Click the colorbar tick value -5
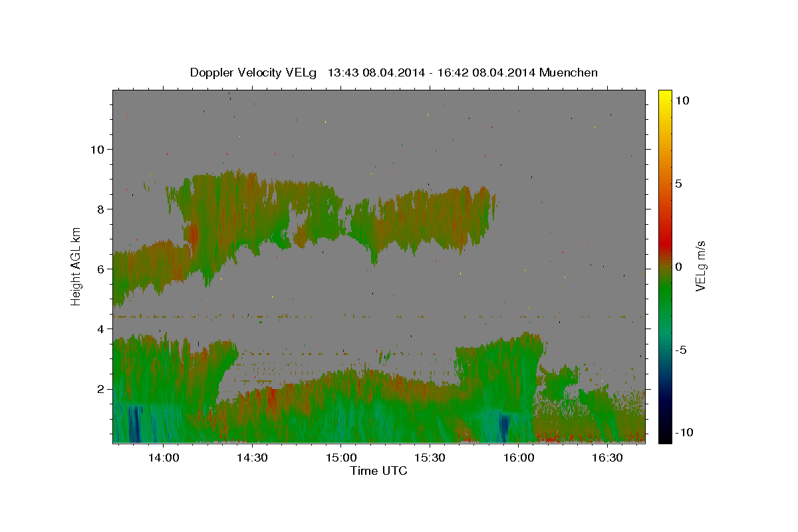This screenshot has width=798, height=532. 681,350
